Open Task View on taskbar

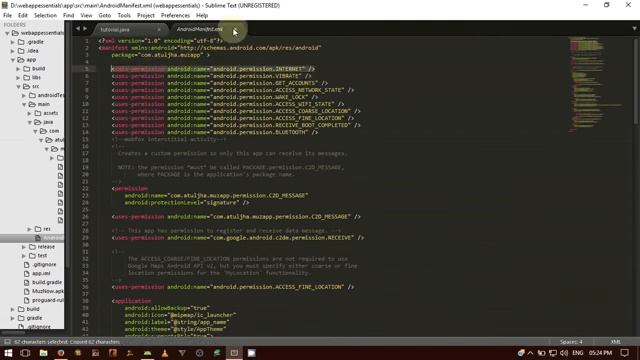pyautogui.click(x=25, y=353)
